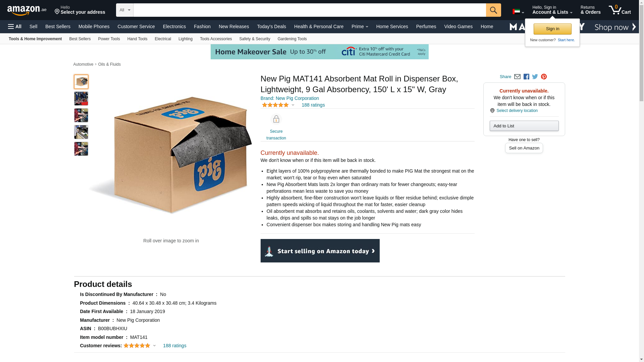Open the Brand: New Pig Corporation link
The height and width of the screenshot is (362, 644).
[x=289, y=98]
